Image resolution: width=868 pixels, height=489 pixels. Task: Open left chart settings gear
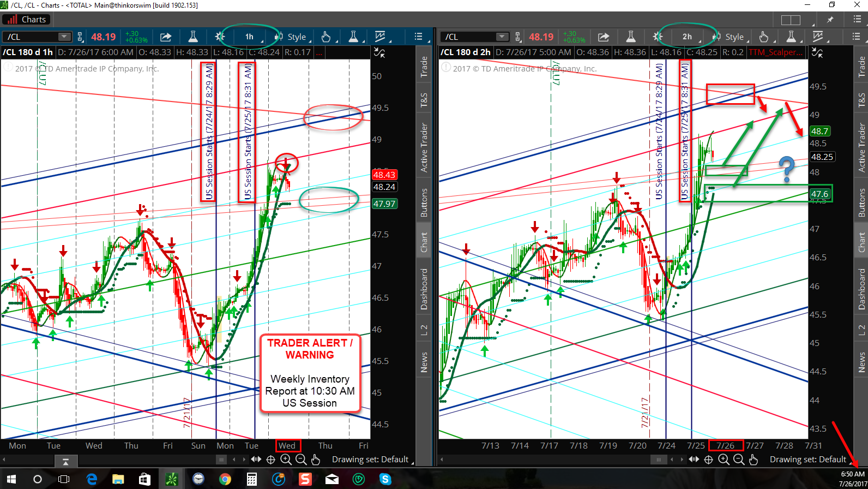point(220,37)
